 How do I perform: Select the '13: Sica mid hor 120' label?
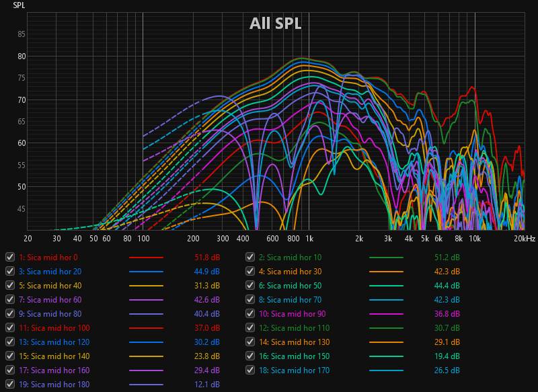click(54, 342)
